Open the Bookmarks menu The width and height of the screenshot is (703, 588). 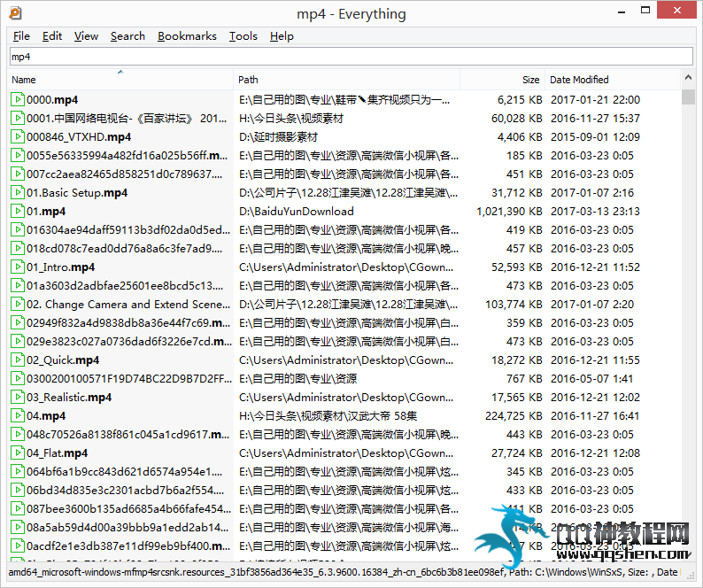coord(187,36)
